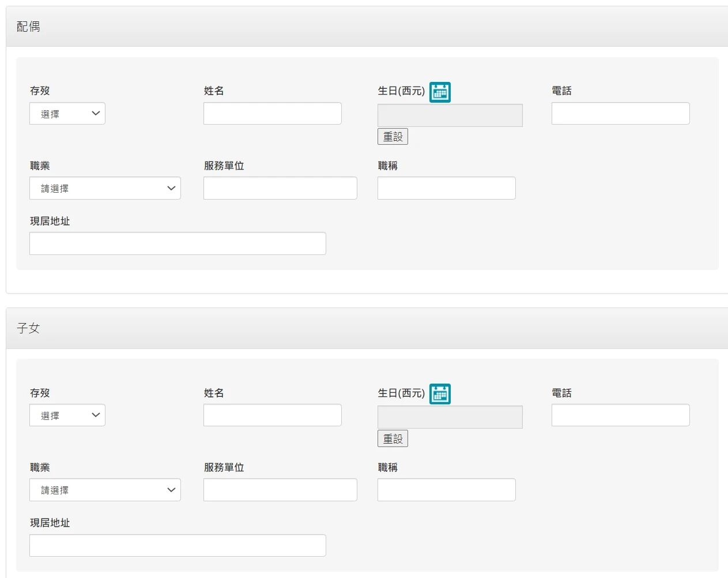Expand the children 存歿 dropdown

click(x=67, y=415)
